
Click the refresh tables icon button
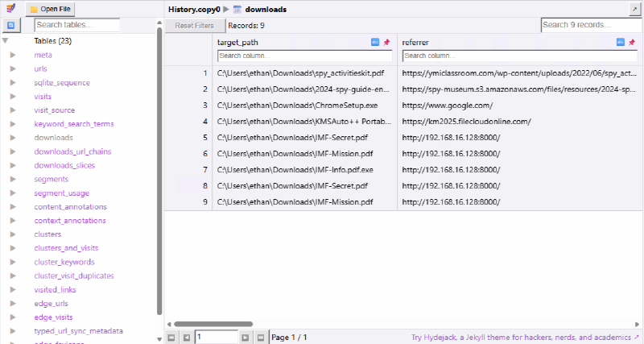[11, 26]
